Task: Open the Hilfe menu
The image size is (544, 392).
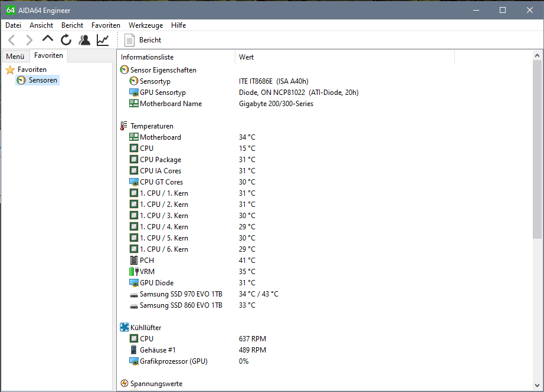Action: pos(178,25)
